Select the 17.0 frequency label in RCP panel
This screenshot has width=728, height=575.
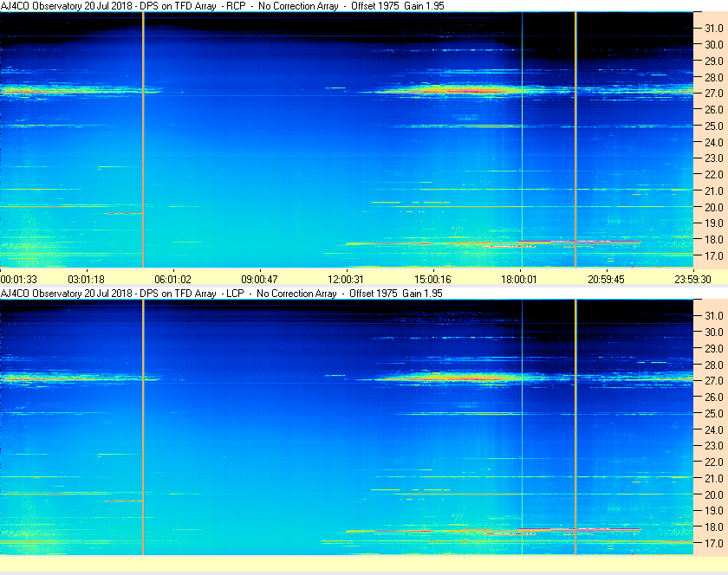713,255
